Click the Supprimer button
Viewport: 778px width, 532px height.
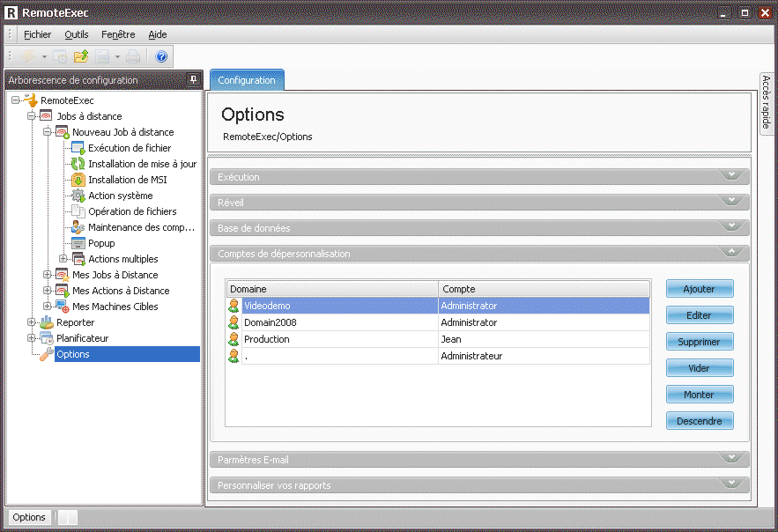point(700,342)
